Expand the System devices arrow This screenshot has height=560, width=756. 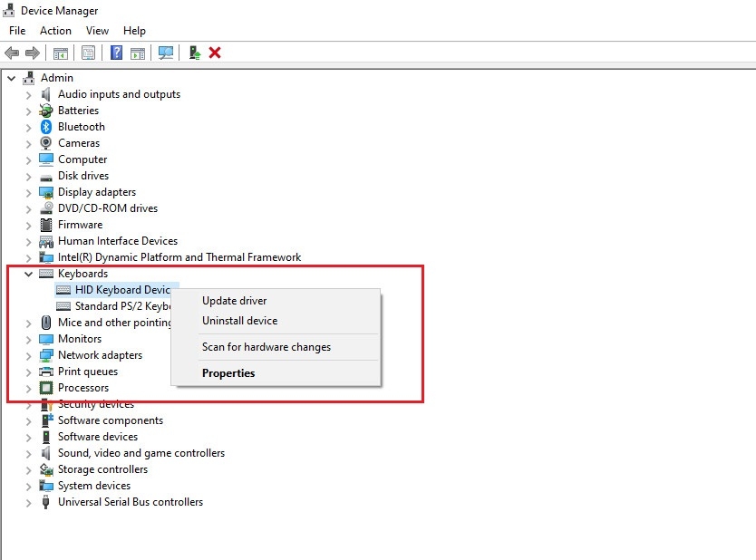click(28, 487)
